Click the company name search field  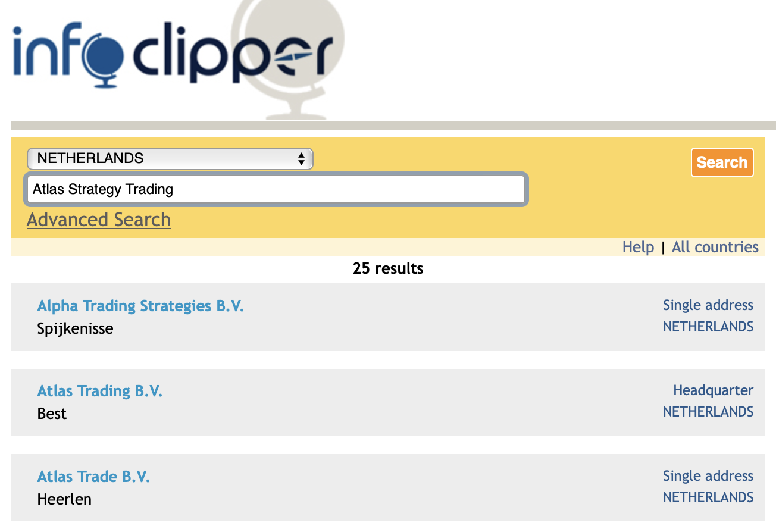pos(276,189)
